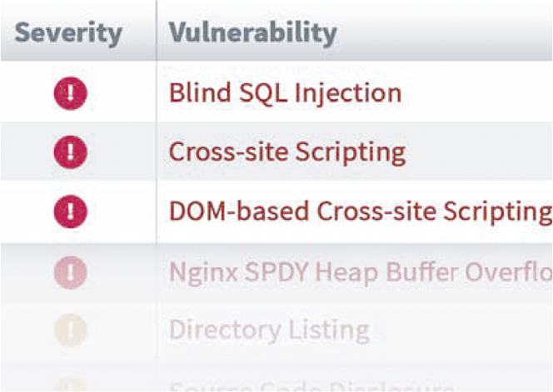Open the Nginx SPDY Heap Buffer Overflow entry
Viewport: 553px width, 392px height.
point(361,272)
